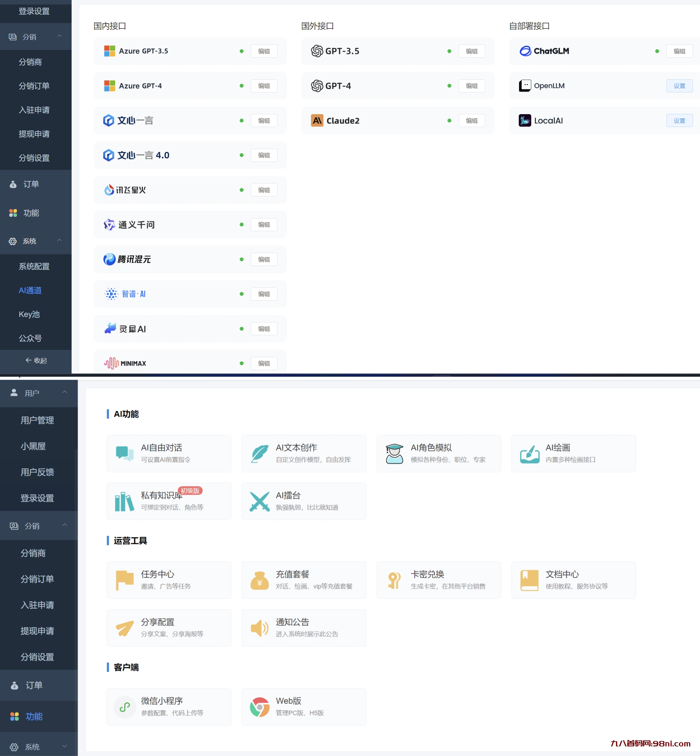The height and width of the screenshot is (756, 700).
Task: Select AI通道 in the sidebar
Action: (x=30, y=290)
